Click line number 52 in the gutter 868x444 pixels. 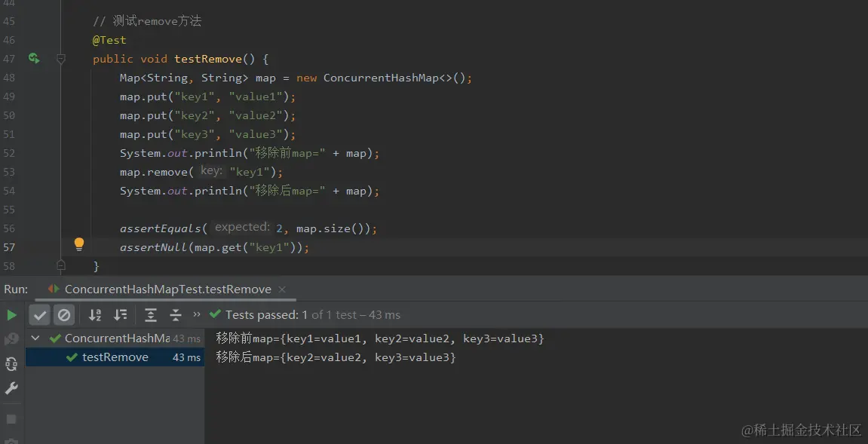tap(9, 153)
